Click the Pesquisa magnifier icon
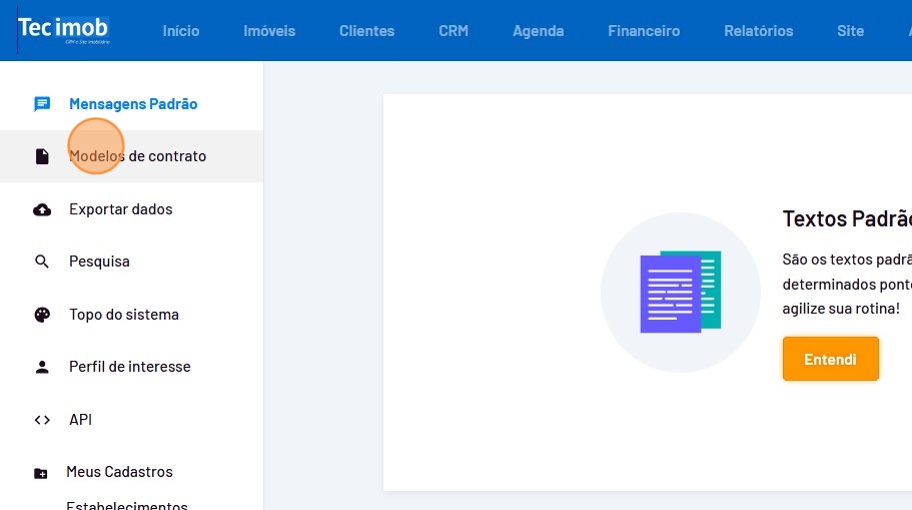The width and height of the screenshot is (912, 510). point(42,262)
